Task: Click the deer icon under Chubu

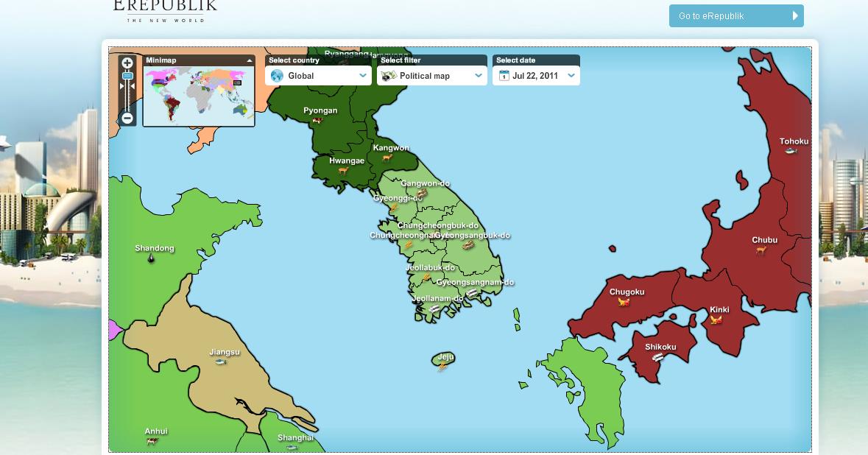Action: coord(761,250)
